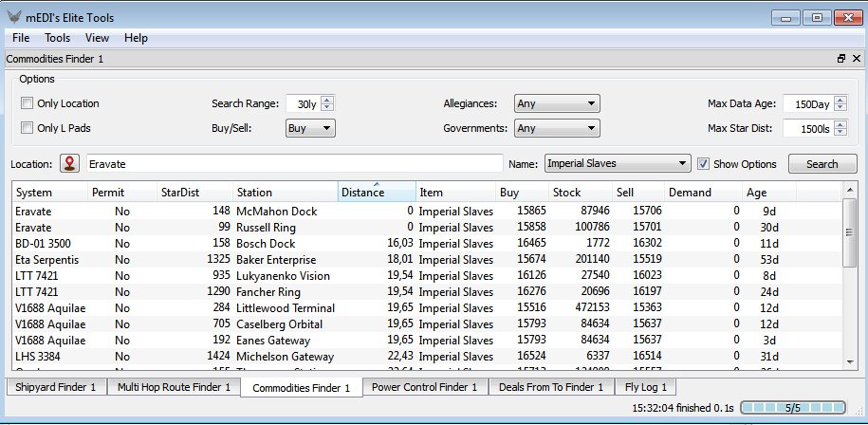Open the Governments dropdown
This screenshot has width=868, height=425.
click(x=557, y=128)
